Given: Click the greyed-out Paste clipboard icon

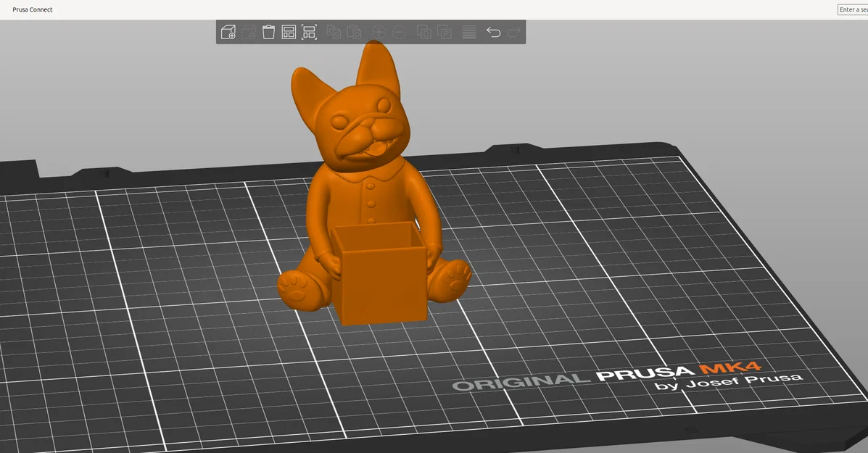Looking at the screenshot, I should click(354, 32).
